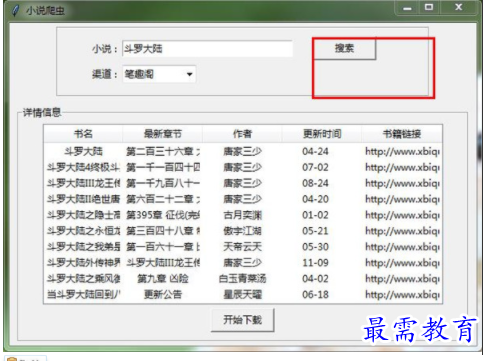Click the update time 08-24
The height and width of the screenshot is (361, 485).
[x=315, y=183]
